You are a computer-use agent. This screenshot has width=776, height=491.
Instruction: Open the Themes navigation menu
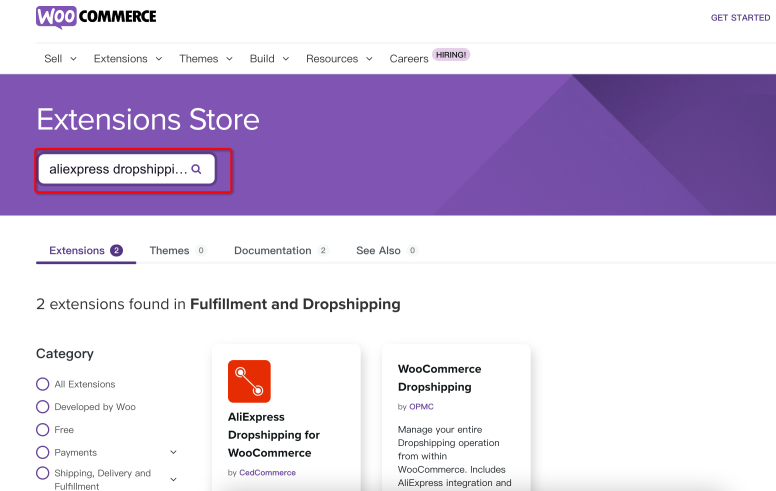198,58
